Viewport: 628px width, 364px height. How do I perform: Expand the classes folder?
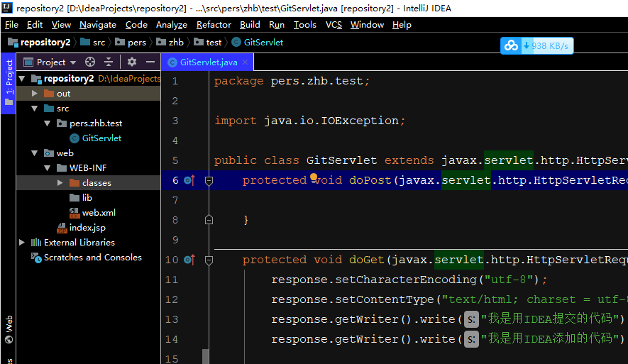(60, 182)
